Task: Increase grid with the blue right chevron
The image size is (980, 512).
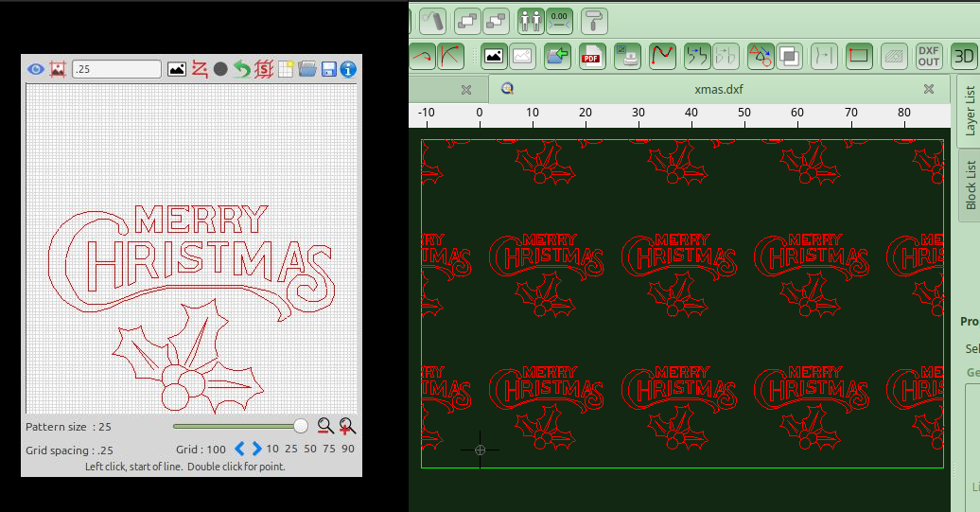Action: (x=256, y=449)
